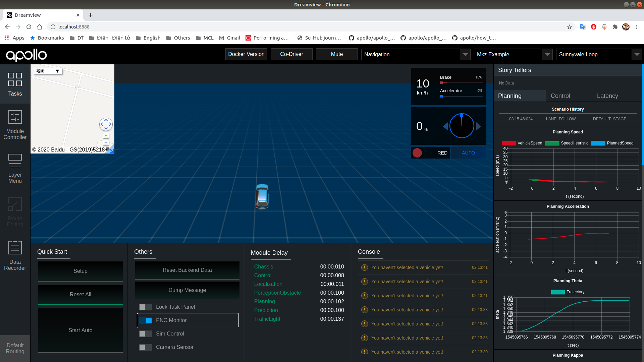Toggle the Lock Task Panel switch
The height and width of the screenshot is (362, 644).
pos(146,307)
